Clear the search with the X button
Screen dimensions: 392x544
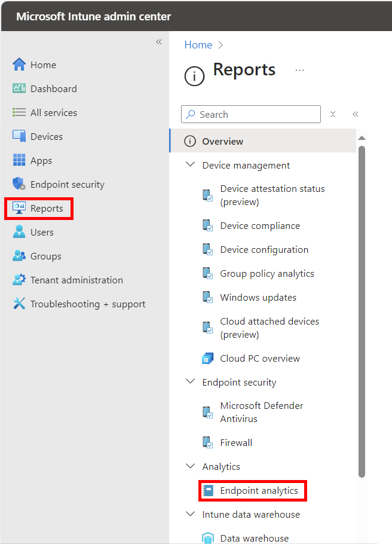(333, 114)
